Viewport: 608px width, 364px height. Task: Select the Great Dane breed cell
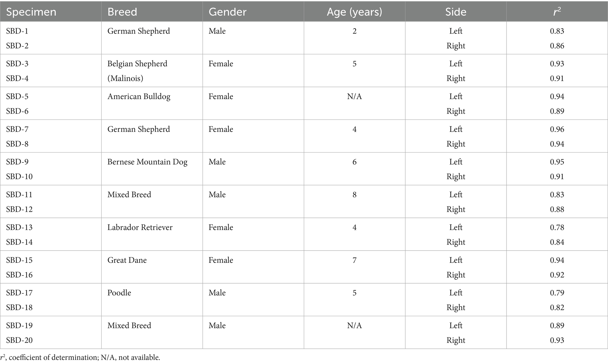127,260
